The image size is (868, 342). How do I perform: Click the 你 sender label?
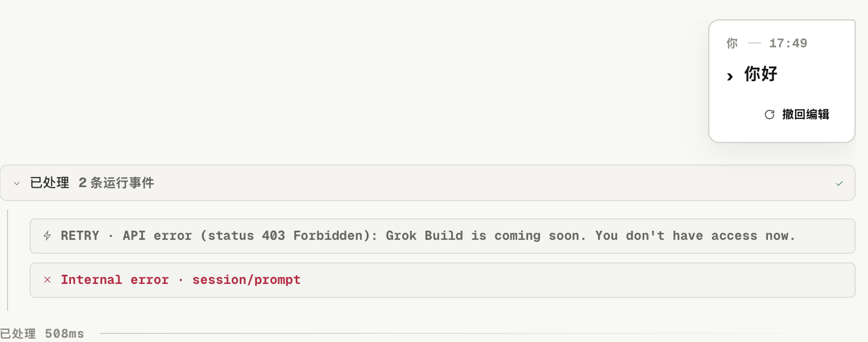[x=732, y=43]
